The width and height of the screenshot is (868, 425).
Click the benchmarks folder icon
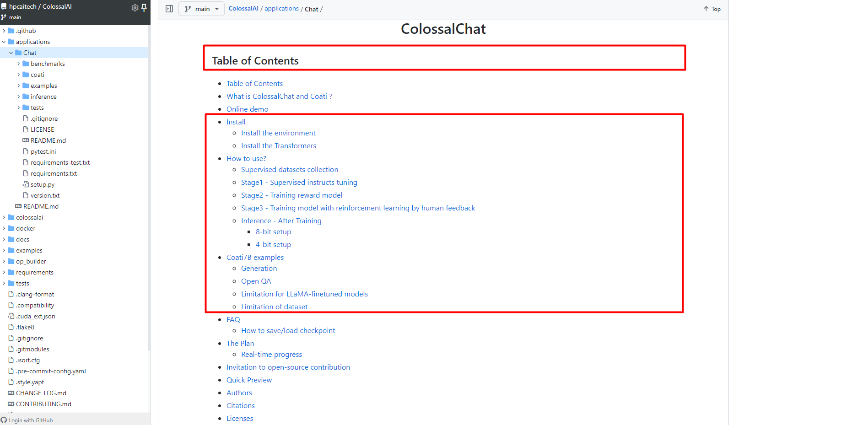coord(26,64)
